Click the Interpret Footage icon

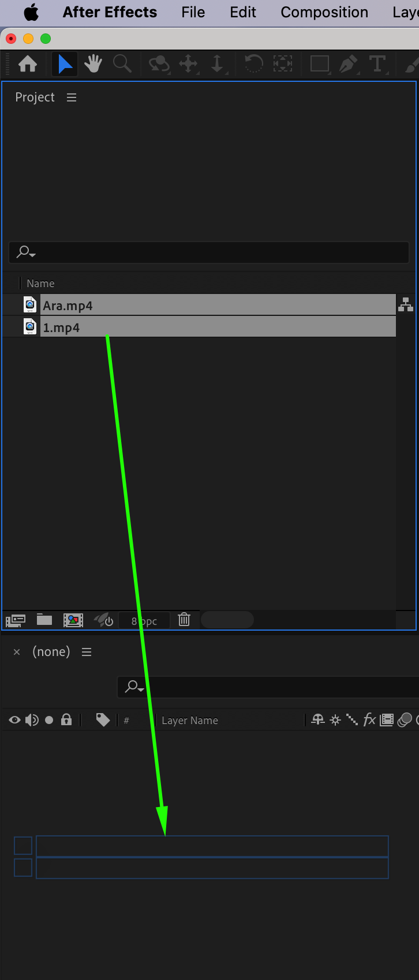pos(16,620)
